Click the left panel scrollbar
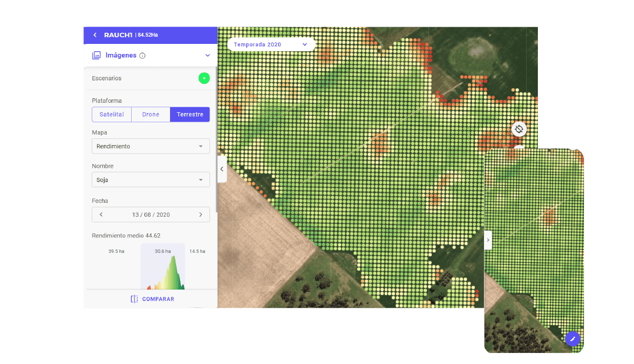634x364 pixels. (216, 139)
